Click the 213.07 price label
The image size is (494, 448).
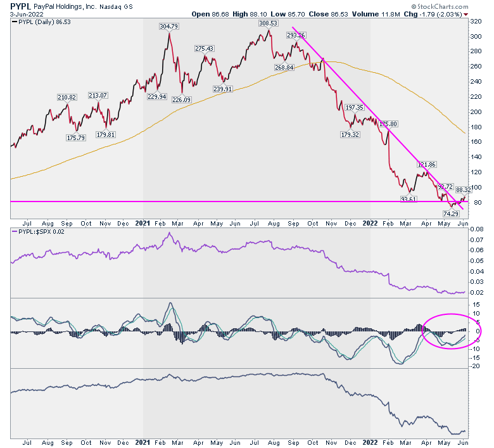coord(98,95)
